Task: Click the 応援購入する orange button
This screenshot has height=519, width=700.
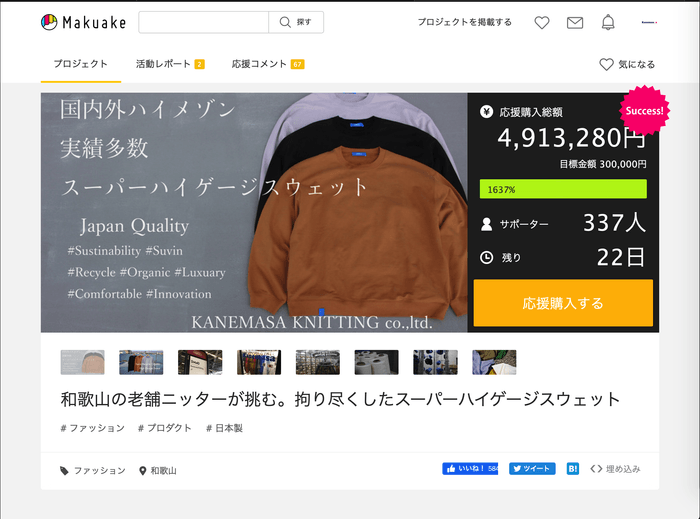Action: click(563, 302)
